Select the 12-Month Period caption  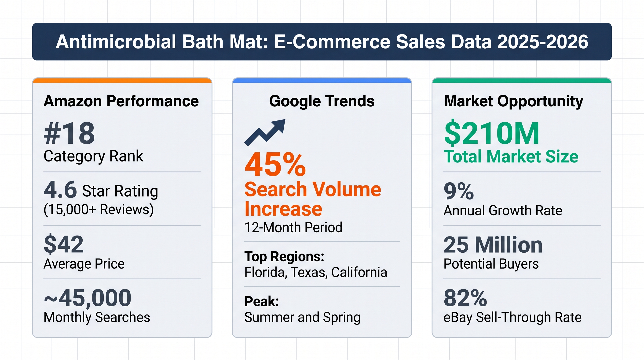pyautogui.click(x=293, y=228)
